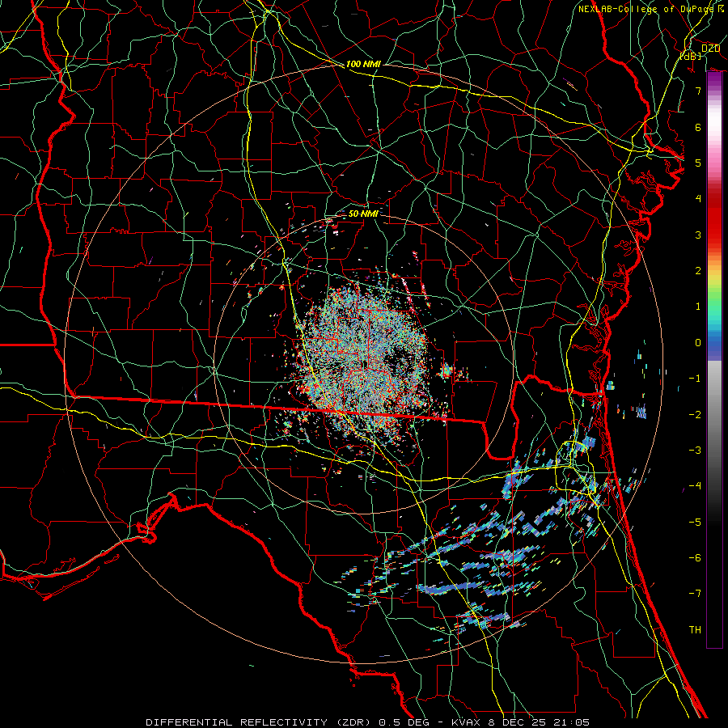Click the -3 value on the scale
The height and width of the screenshot is (728, 728).
[x=695, y=451]
